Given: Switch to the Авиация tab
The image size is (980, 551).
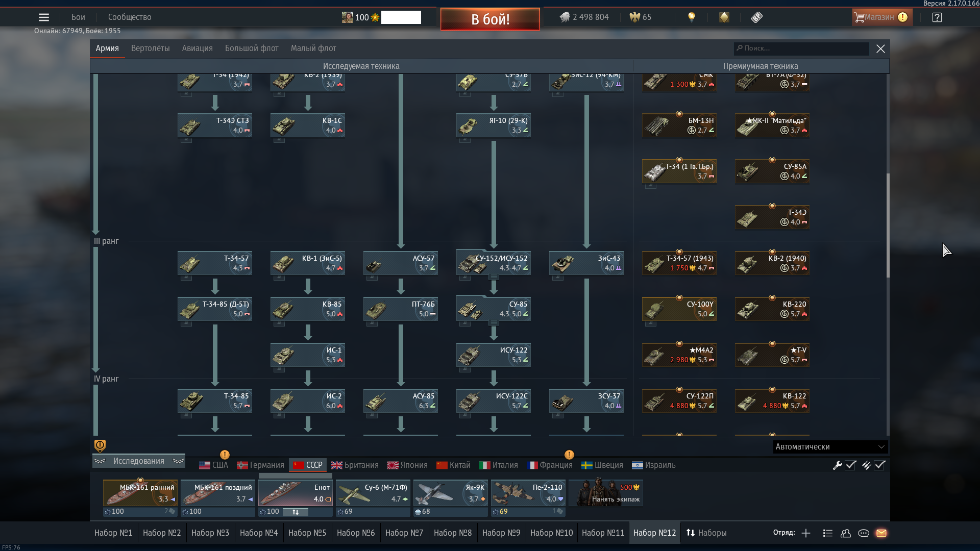Looking at the screenshot, I should (x=197, y=48).
